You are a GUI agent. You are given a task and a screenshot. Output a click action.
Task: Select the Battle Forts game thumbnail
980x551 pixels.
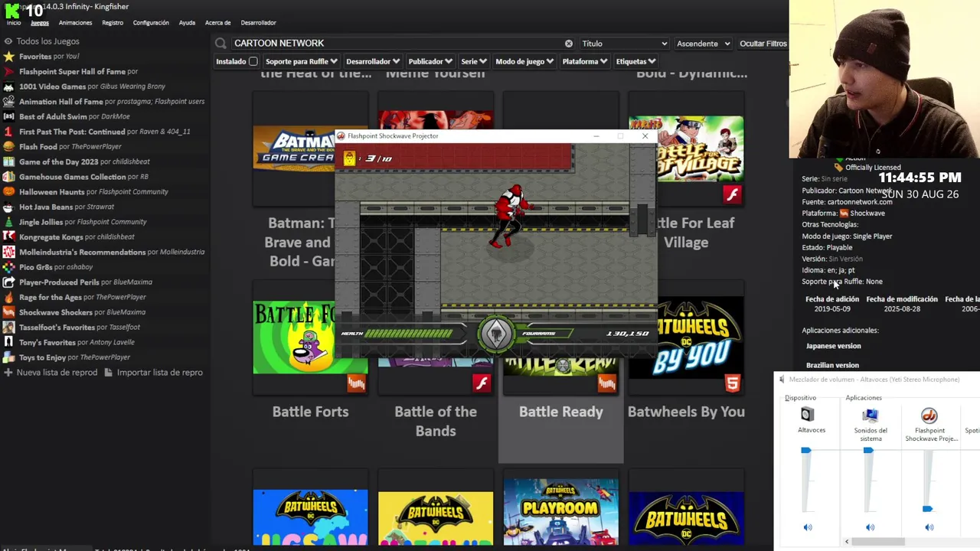tap(310, 337)
